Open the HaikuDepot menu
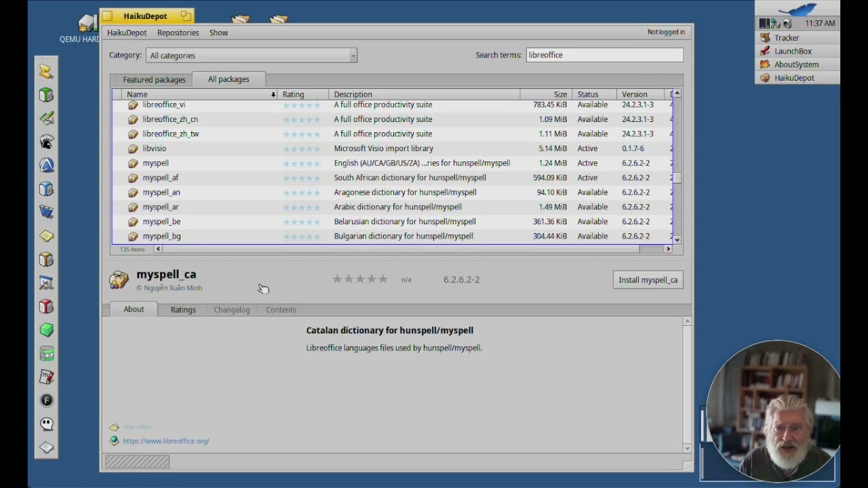 127,33
